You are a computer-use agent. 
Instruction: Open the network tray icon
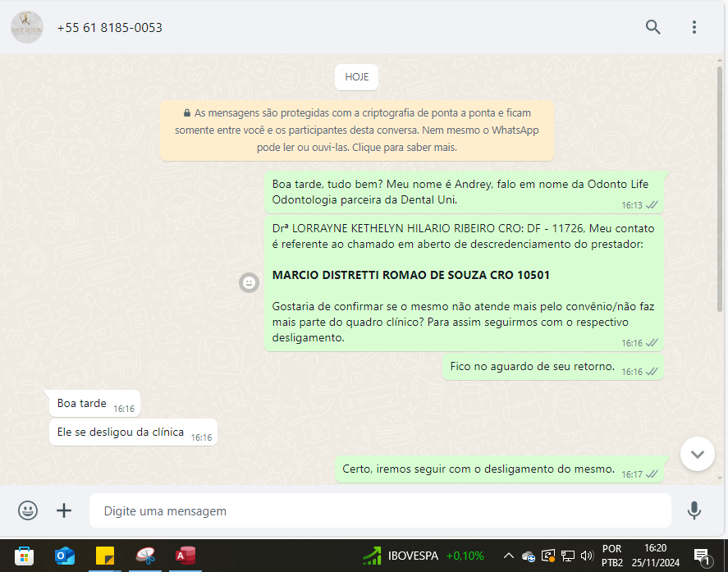pyautogui.click(x=568, y=556)
